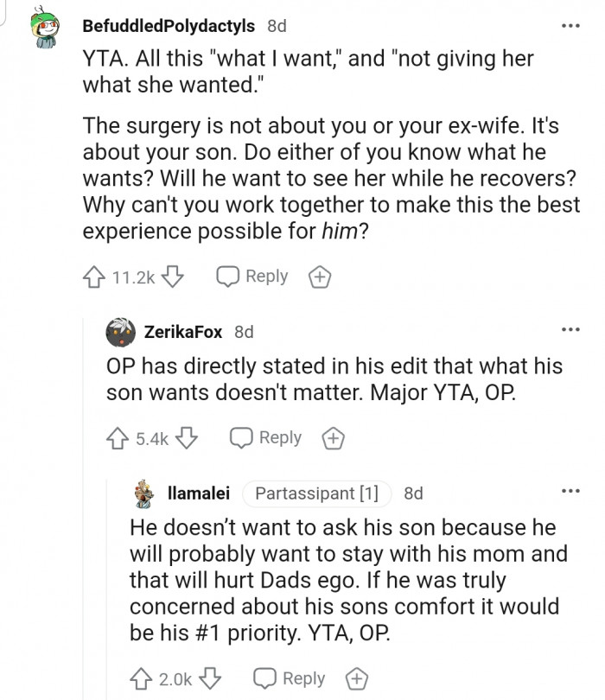Open llamalei user profile
Viewport: 605px width, 700px height.
click(x=197, y=493)
